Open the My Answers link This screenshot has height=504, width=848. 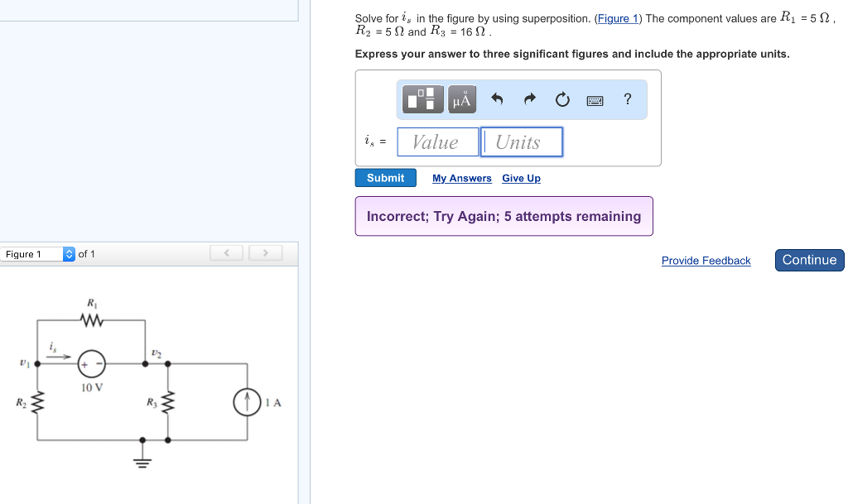[x=461, y=178]
